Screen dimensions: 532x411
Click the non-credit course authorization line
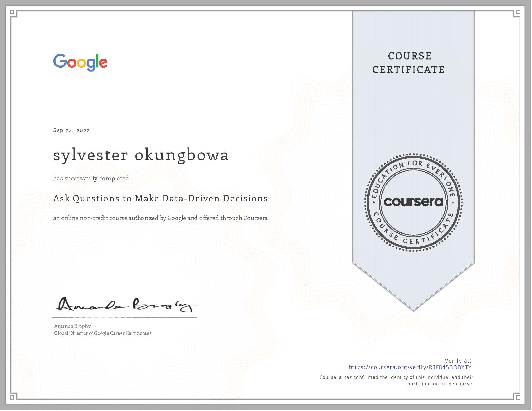161,218
